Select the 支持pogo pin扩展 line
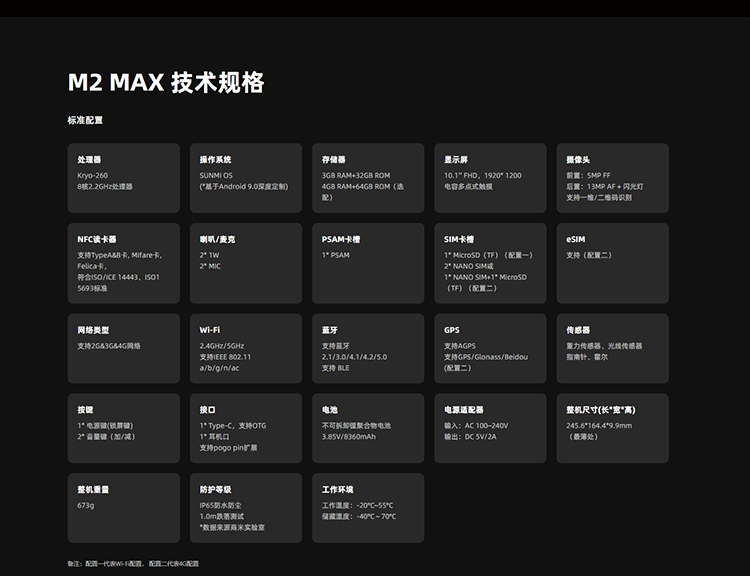This screenshot has height=576, width=750. (228, 448)
